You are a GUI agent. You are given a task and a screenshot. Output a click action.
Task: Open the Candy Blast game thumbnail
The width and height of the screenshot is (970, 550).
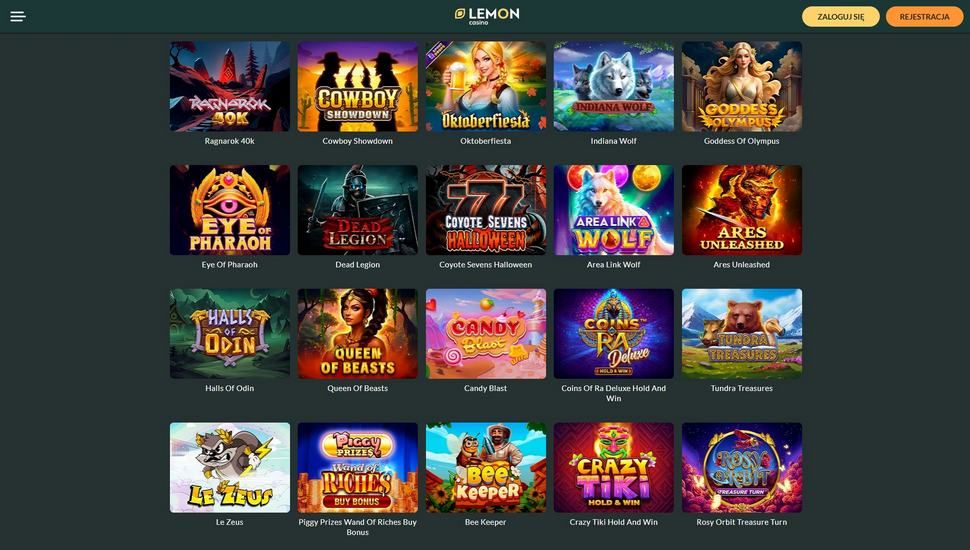pyautogui.click(x=486, y=333)
